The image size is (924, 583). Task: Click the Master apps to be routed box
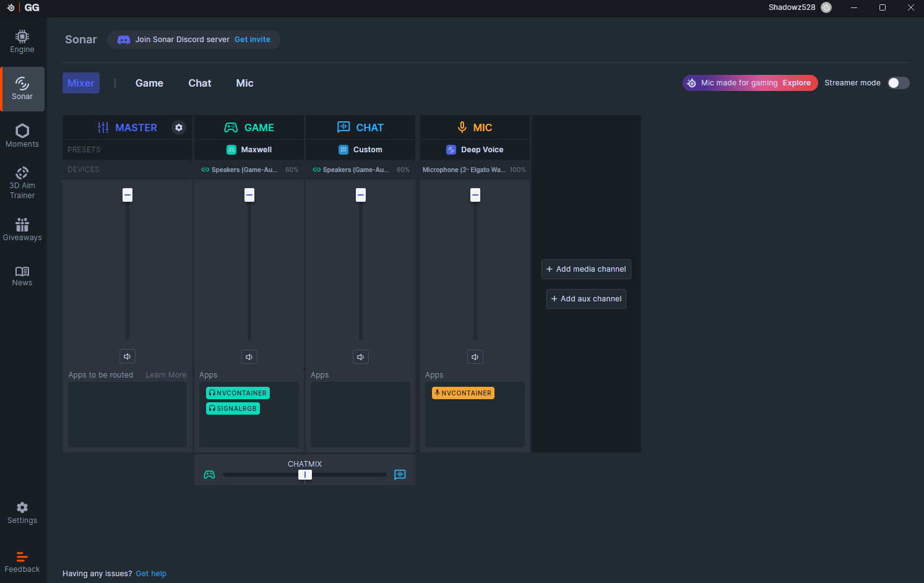(127, 415)
